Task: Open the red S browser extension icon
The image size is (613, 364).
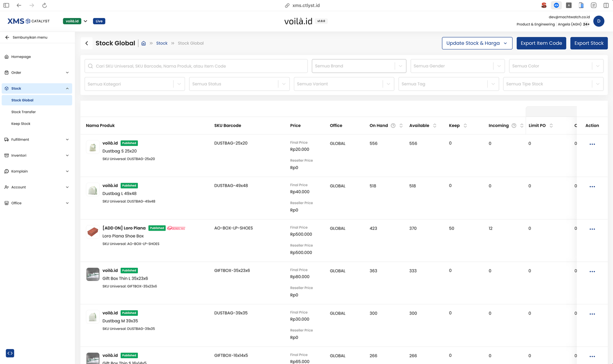Action: pyautogui.click(x=544, y=5)
